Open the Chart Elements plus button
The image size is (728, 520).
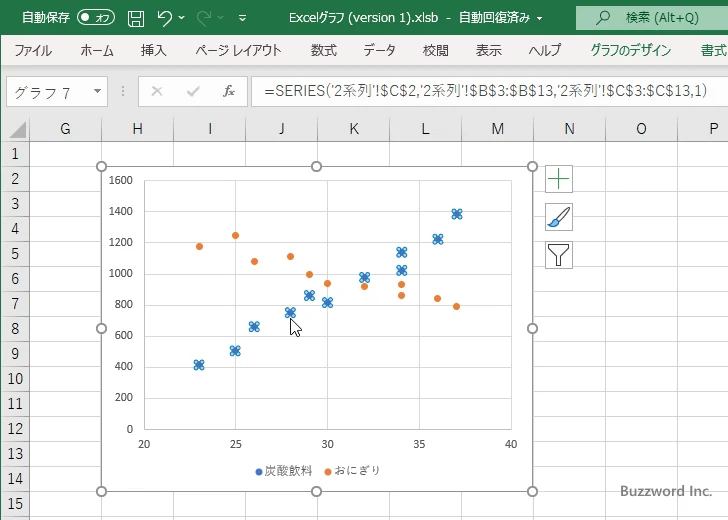[x=559, y=179]
